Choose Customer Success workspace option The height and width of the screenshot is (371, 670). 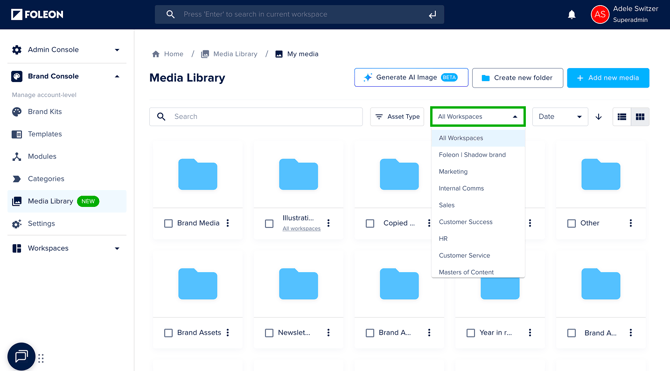click(x=478, y=222)
